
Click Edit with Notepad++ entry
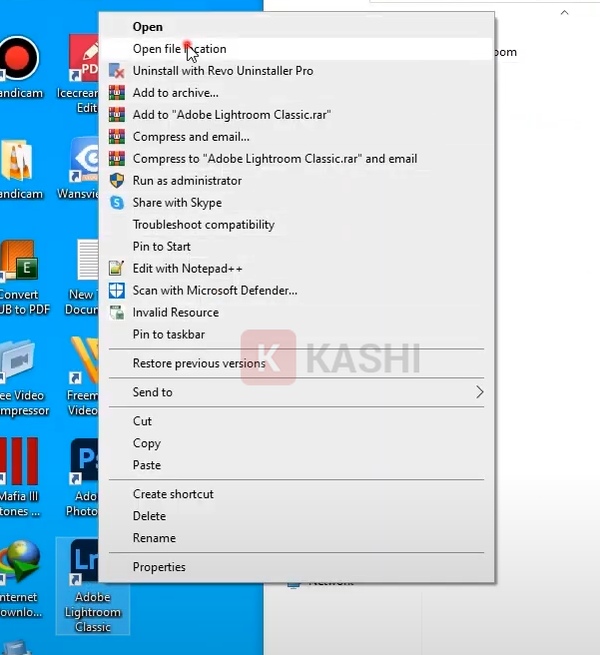[x=188, y=269]
